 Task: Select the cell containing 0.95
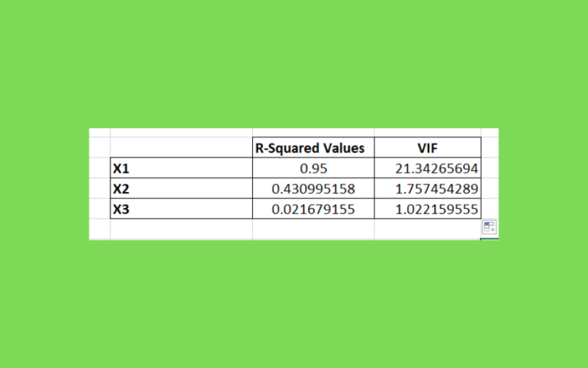point(314,168)
